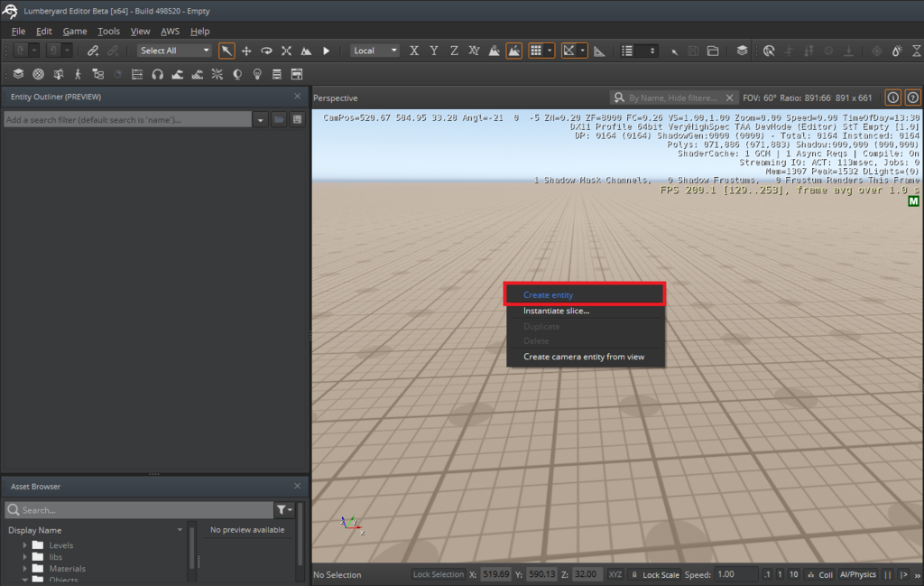Open the Flow Graph editor icon

(x=97, y=74)
